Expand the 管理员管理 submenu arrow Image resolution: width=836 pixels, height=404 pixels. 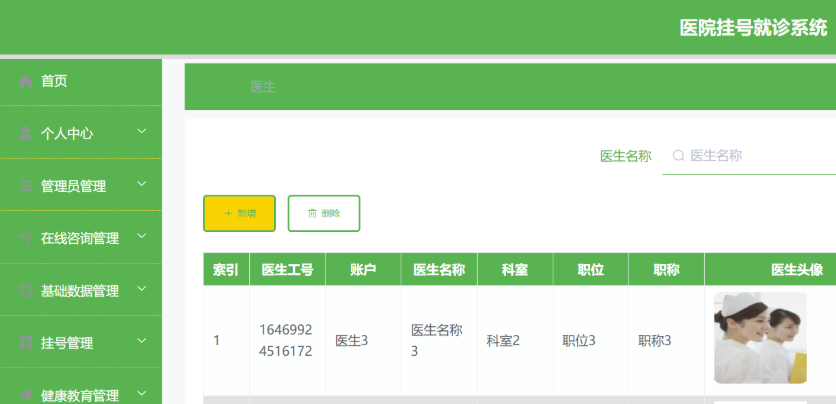coord(142,184)
